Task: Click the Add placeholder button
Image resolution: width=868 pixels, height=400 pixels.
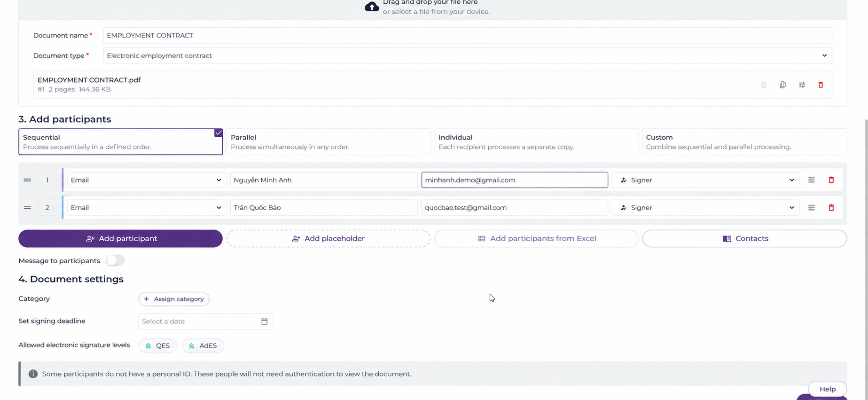Action: point(328,239)
